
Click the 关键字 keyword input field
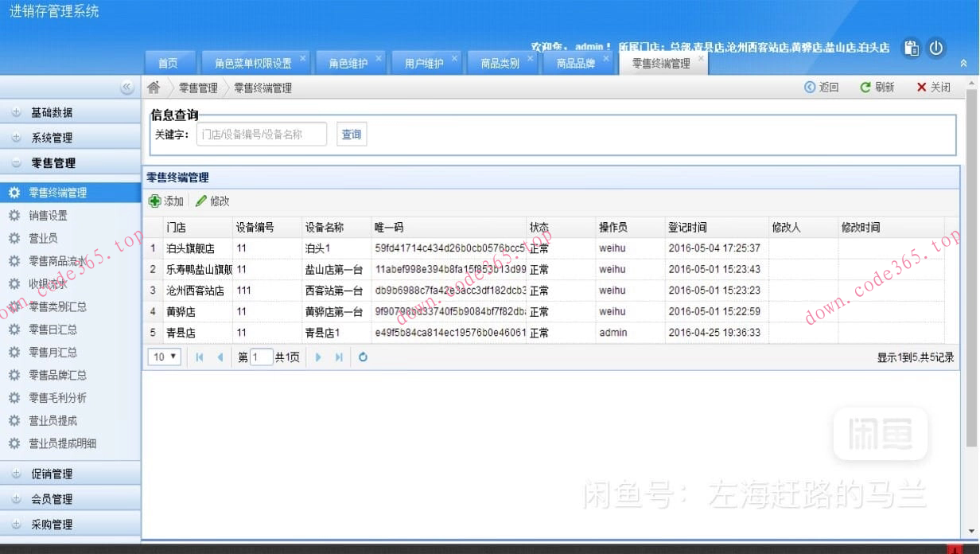pos(262,134)
